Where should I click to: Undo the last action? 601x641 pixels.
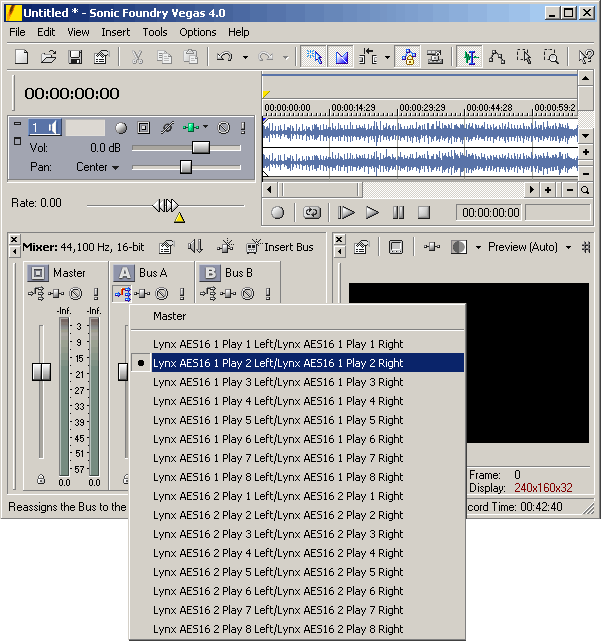pos(224,56)
